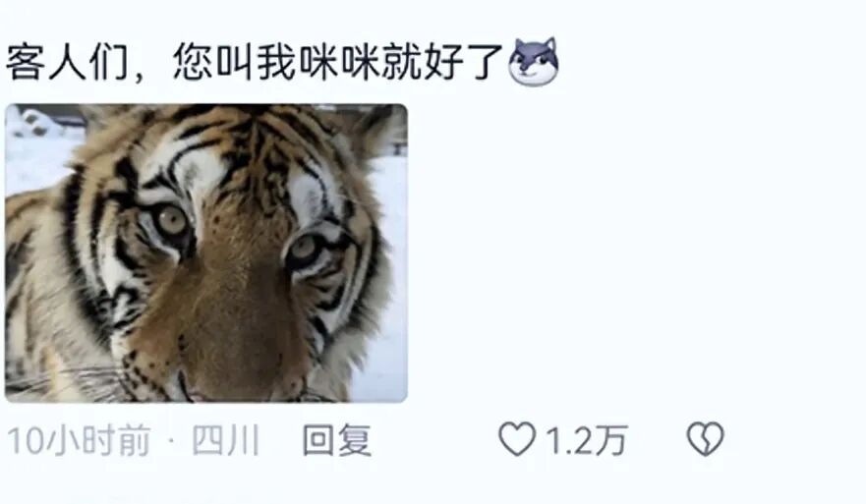Click the tiger's left eye in the photo
Screen dimensions: 866x504
tap(172, 221)
